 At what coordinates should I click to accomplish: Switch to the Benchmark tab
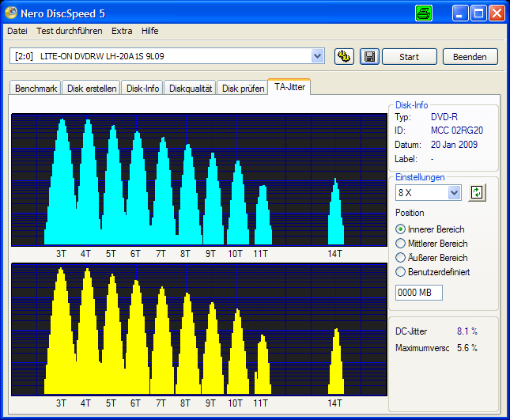tap(36, 88)
